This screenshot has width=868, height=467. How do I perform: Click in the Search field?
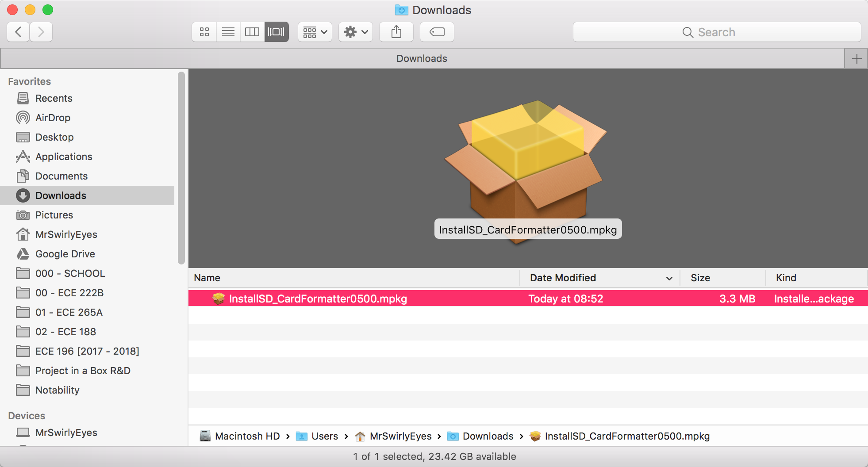[x=717, y=32]
